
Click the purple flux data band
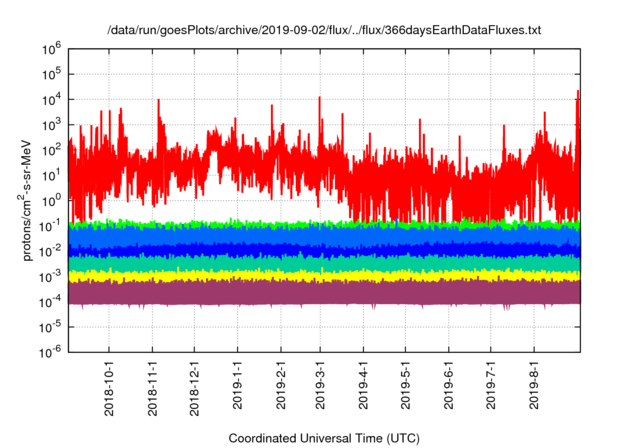click(324, 293)
